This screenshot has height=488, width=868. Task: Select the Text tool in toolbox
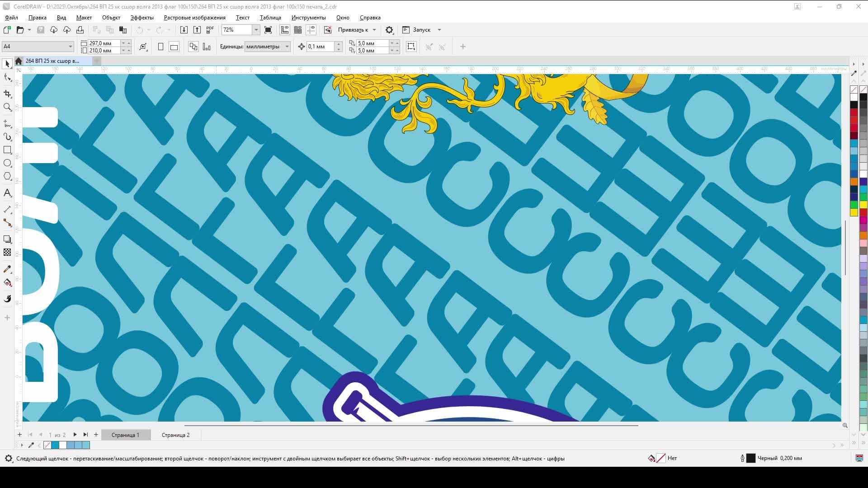coord(7,193)
